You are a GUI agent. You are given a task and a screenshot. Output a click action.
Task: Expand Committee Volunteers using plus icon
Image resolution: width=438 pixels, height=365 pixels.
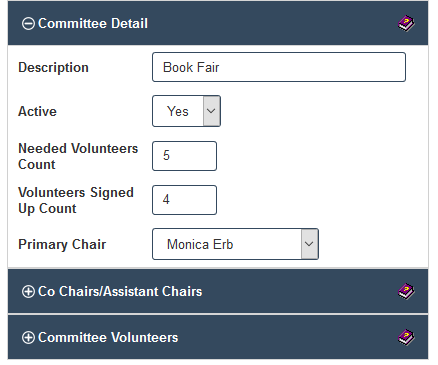(x=28, y=337)
